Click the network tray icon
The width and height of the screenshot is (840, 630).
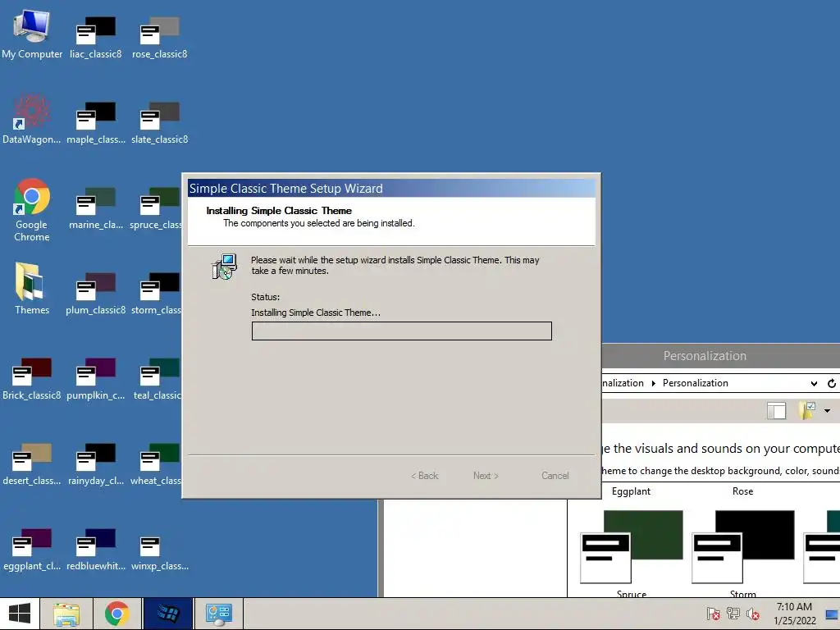point(733,614)
